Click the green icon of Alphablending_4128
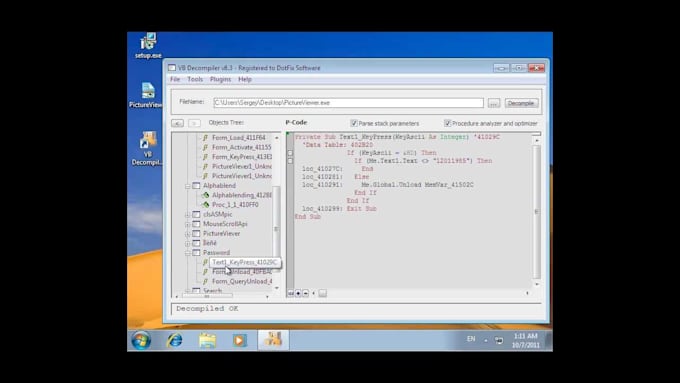The width and height of the screenshot is (680, 383). coord(206,195)
